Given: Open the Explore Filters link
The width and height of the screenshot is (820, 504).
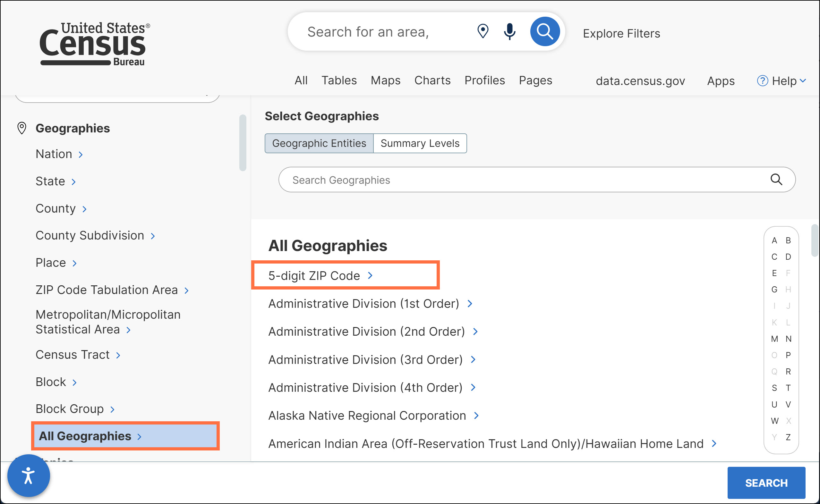Looking at the screenshot, I should (621, 33).
